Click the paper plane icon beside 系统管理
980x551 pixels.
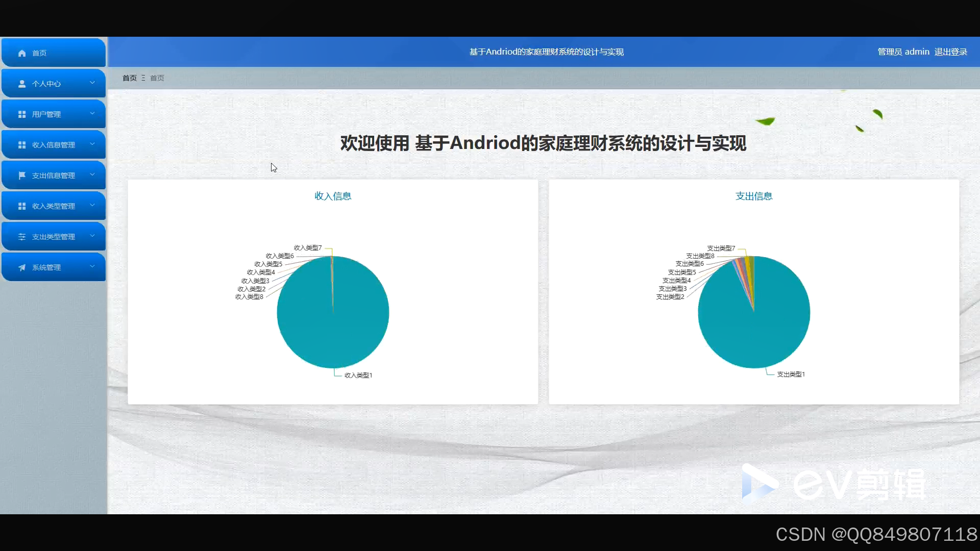22,267
